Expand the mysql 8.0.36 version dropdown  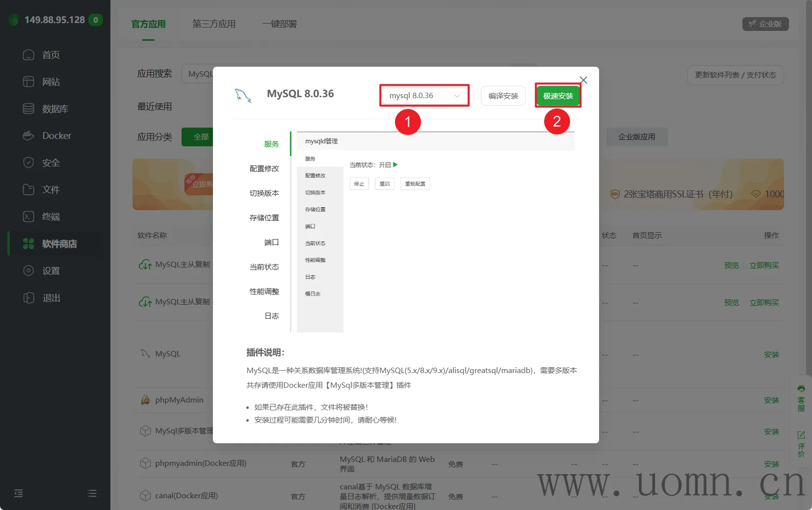(x=424, y=96)
